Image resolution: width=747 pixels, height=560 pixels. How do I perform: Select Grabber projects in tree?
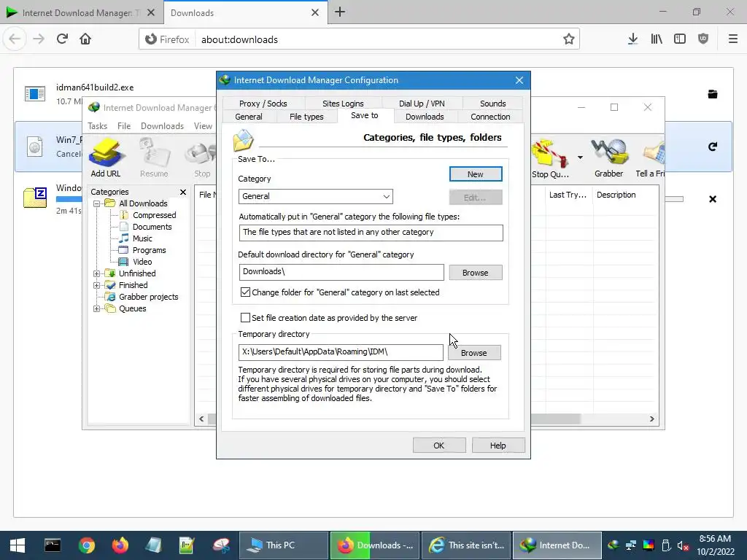[x=148, y=297]
